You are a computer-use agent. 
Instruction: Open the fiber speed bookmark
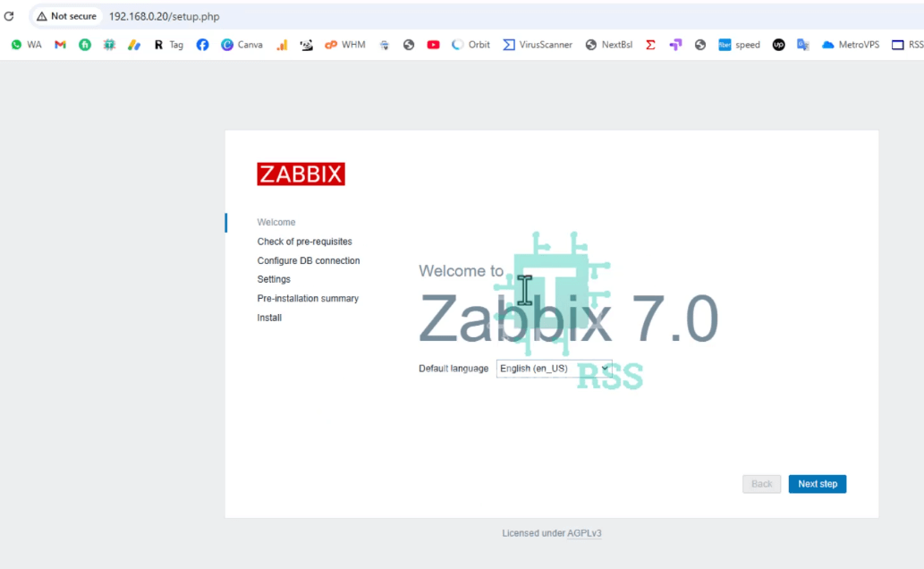(739, 45)
